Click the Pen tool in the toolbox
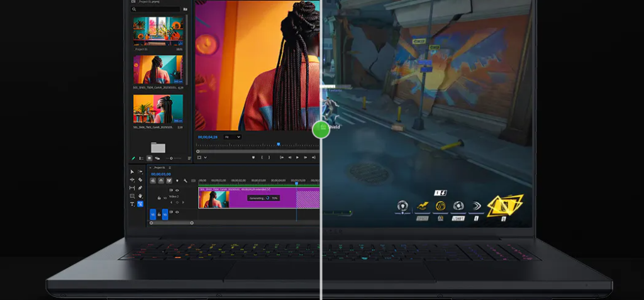Image resolution: width=644 pixels, height=300 pixels. coord(140,188)
